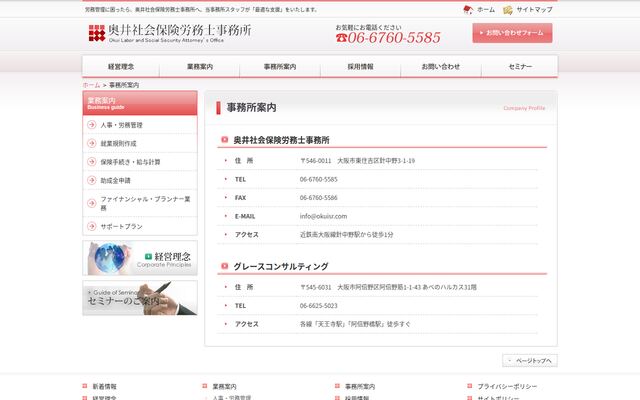Click arrow icon beside ファイナンシャル・プランナー業務
The image size is (640, 400).
[92, 203]
